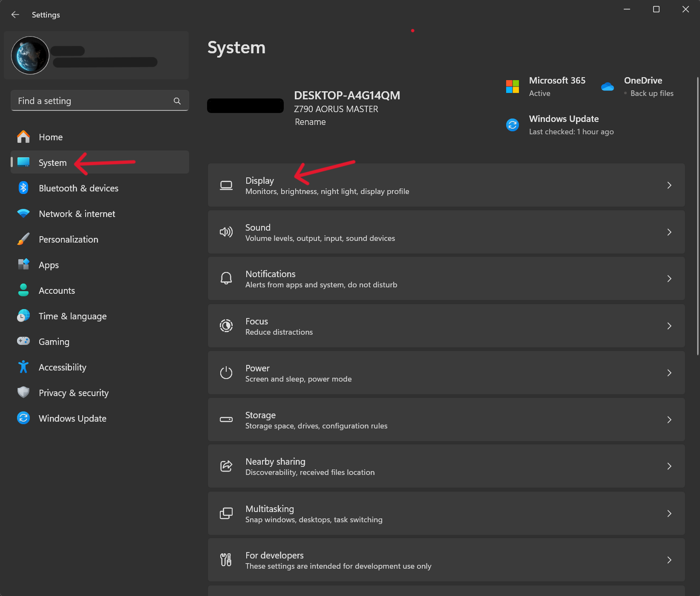Screen dimensions: 700x596
Task: Expand the Multitasking settings chevron
Action: 669,513
